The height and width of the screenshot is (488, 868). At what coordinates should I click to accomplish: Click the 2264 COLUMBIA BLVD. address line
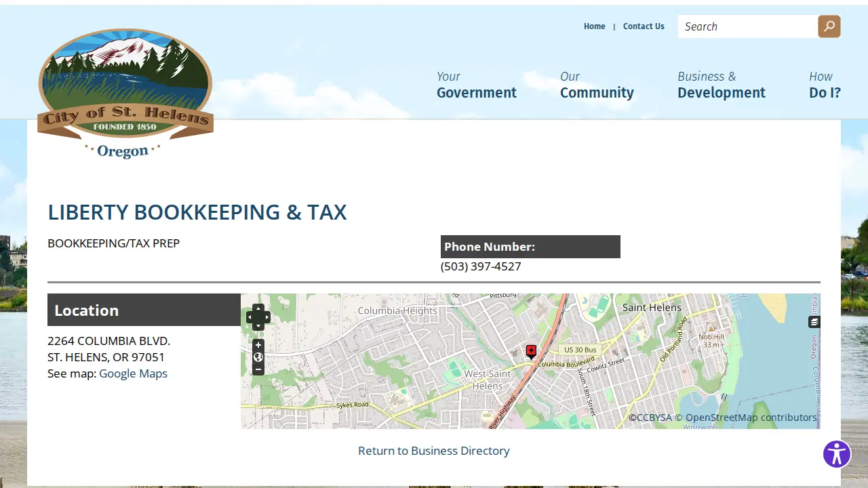point(108,341)
